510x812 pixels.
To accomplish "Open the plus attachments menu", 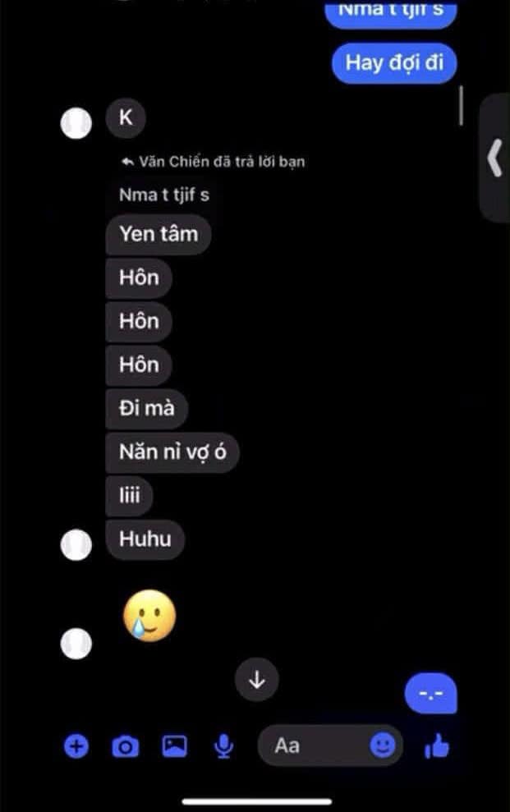I will (76, 746).
